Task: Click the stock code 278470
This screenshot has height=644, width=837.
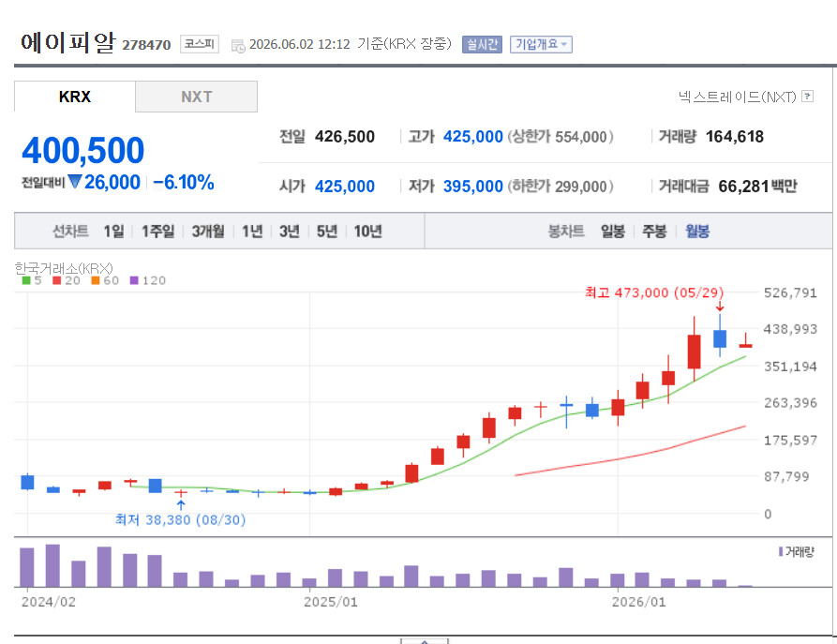Action: point(146,45)
